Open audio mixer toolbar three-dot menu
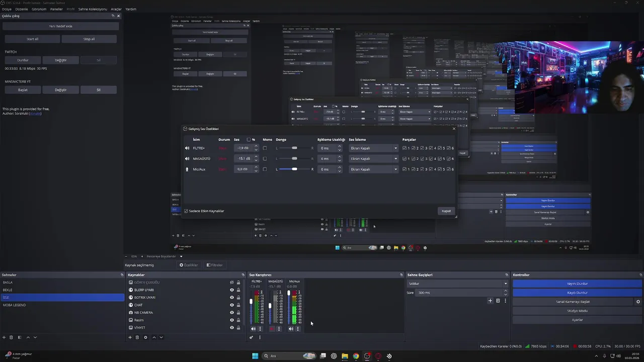The image size is (644, 362). click(260, 337)
